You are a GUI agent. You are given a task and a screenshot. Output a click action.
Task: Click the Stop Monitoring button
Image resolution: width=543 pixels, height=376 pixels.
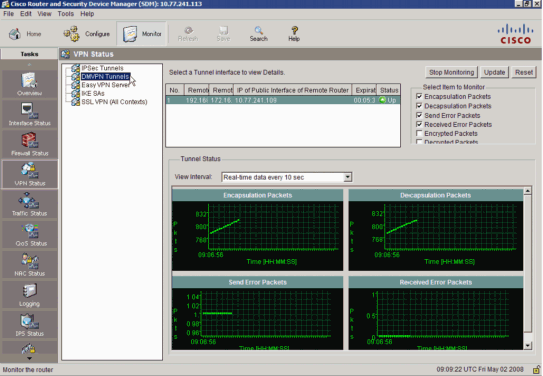click(x=451, y=72)
